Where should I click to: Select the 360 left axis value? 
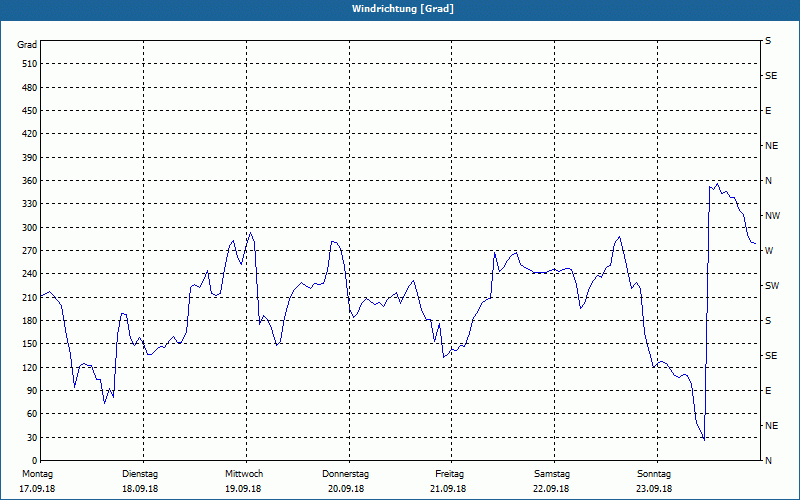30,181
